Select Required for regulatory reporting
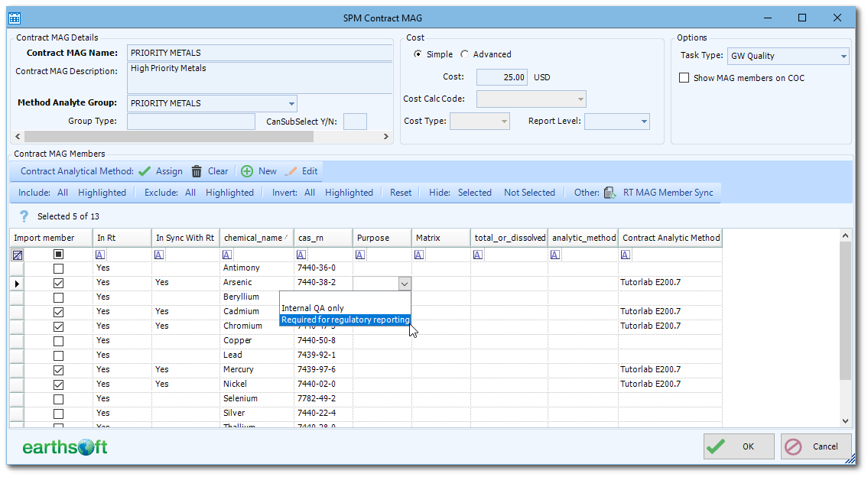This screenshot has width=868, height=477. click(344, 320)
